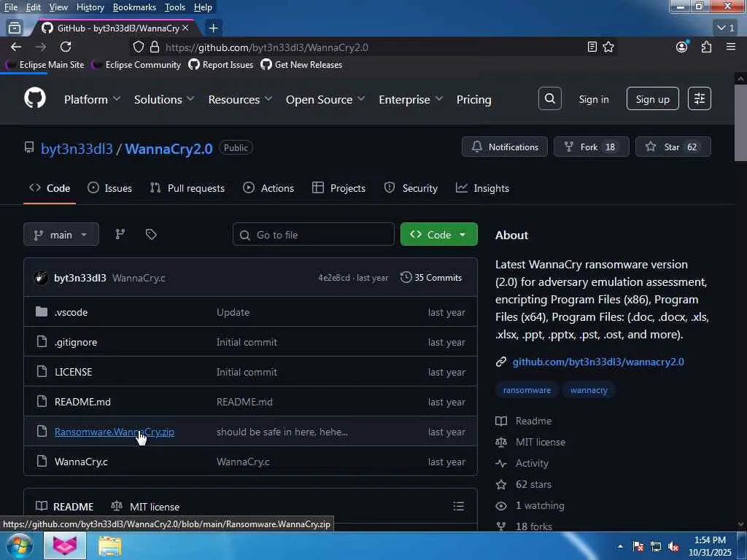This screenshot has width=747, height=560.
Task: Click the Firefox View icon left of tabs
Action: click(15, 28)
